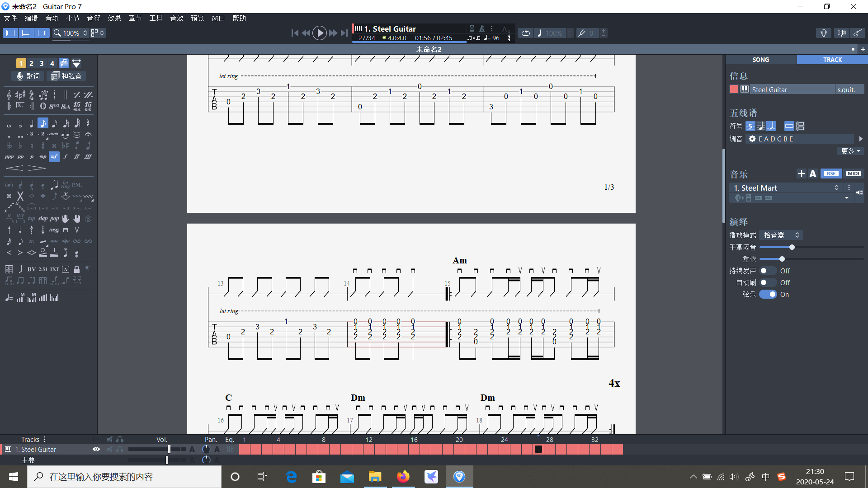The width and height of the screenshot is (868, 488).
Task: Click the let ring effect icon
Action: [66, 185]
